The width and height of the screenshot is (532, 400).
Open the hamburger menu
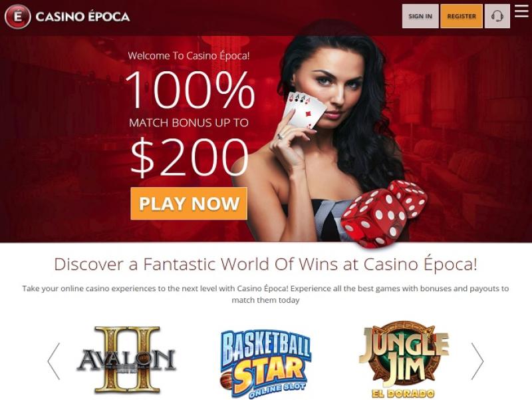(x=521, y=11)
